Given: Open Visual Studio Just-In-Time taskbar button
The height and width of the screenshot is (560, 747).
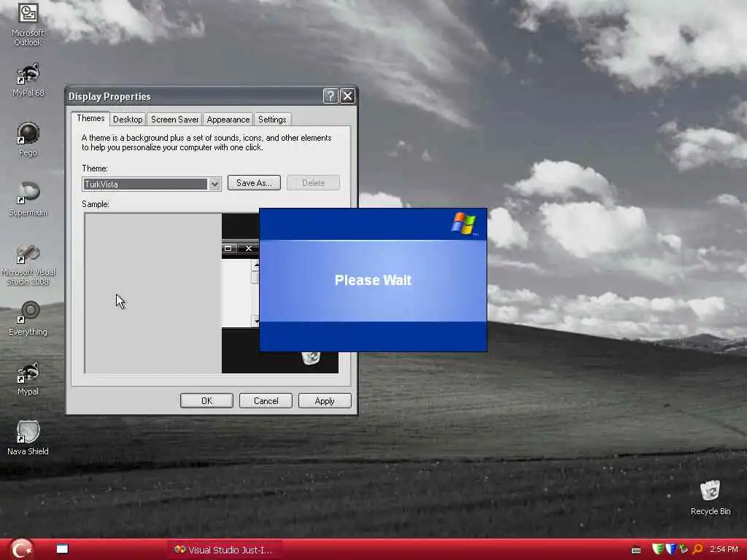Looking at the screenshot, I should pyautogui.click(x=224, y=550).
